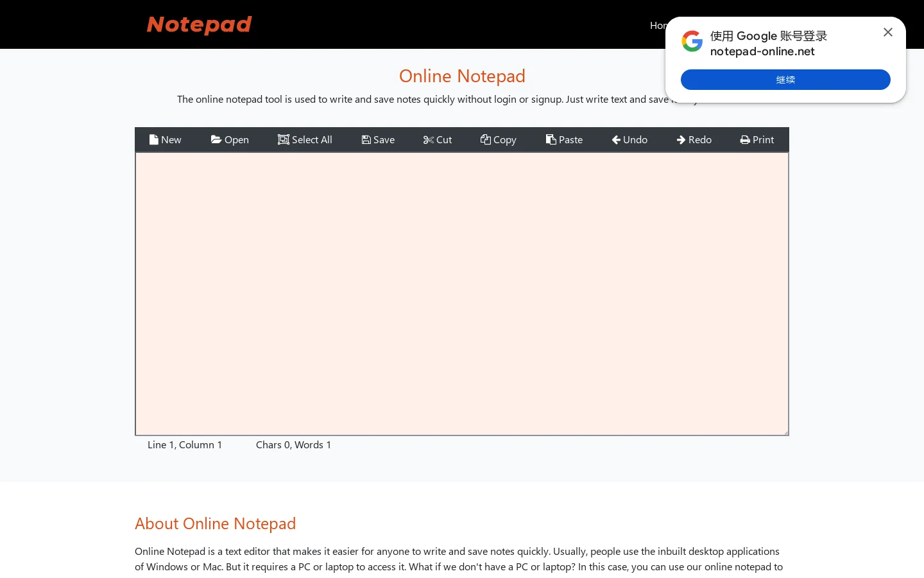Screen dimensions: 924x578
Task: Undo the last action in the toolbar
Action: (629, 139)
